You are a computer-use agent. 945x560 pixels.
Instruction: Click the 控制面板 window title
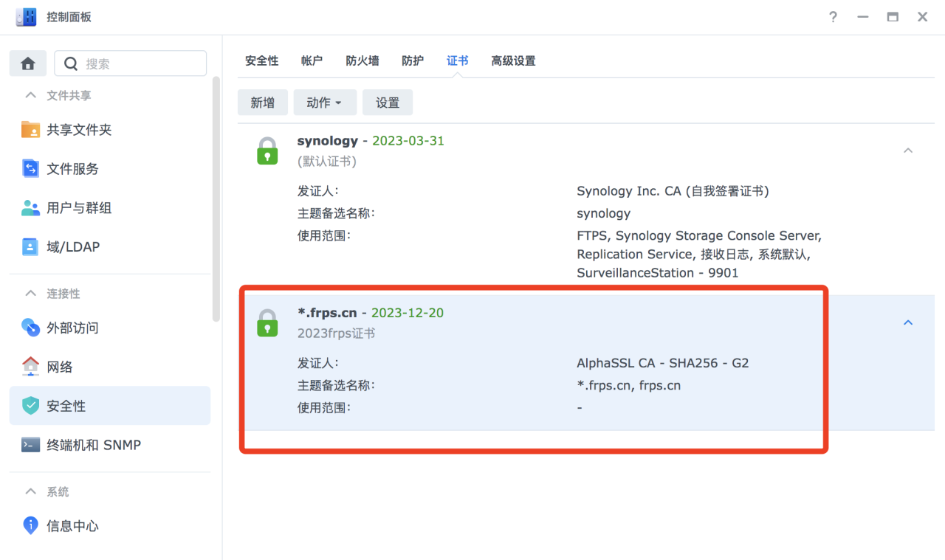pos(69,17)
